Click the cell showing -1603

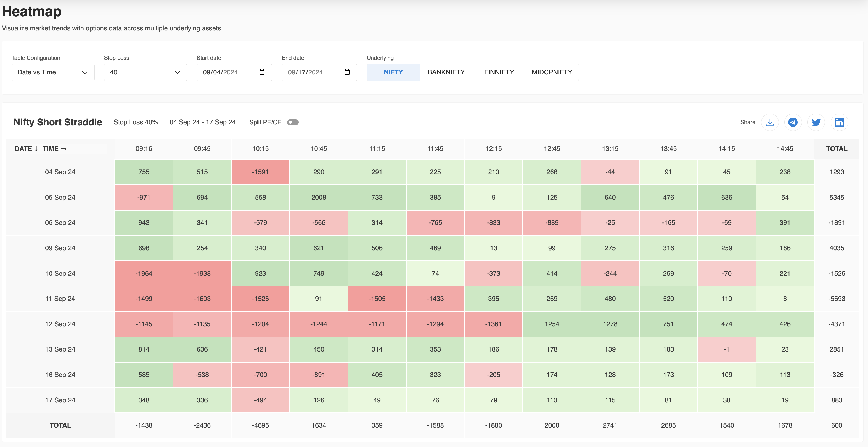click(202, 299)
